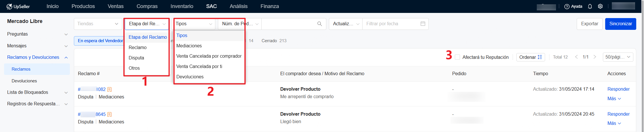Select Tipos default option in list

pos(209,36)
